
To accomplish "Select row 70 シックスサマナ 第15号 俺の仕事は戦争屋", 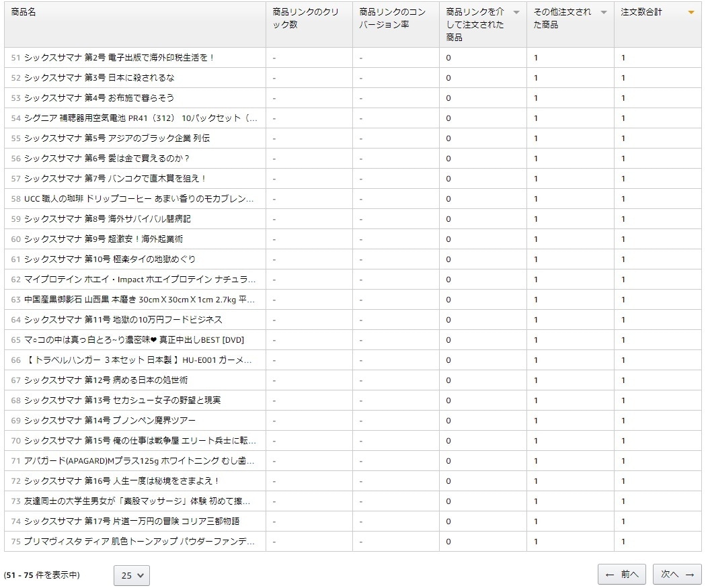I will tap(352, 440).
